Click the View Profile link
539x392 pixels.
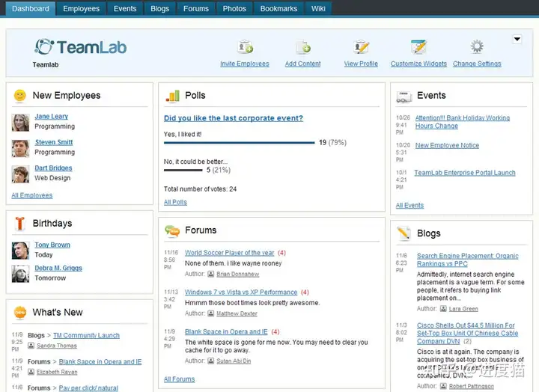click(x=361, y=64)
